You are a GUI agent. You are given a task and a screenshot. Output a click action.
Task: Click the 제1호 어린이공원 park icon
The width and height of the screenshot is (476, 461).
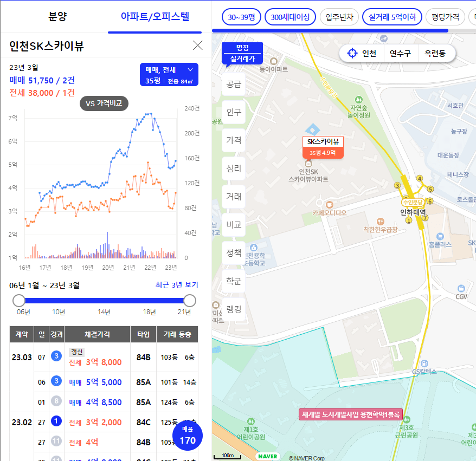[251, 421]
